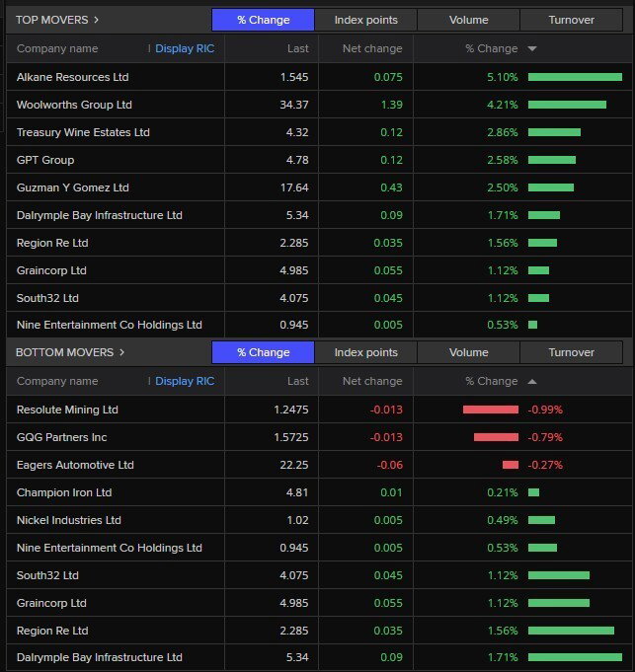Switch Bottom Movers to Index points tab
The image size is (635, 672).
point(365,352)
